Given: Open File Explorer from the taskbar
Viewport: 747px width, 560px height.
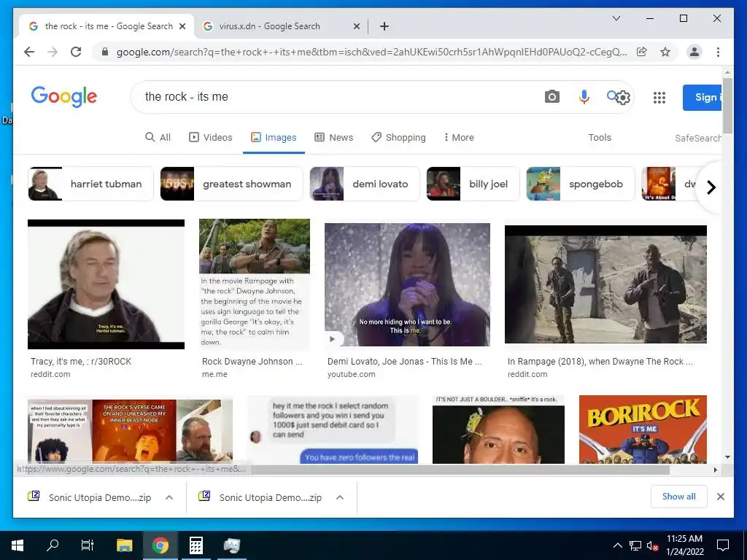Looking at the screenshot, I should tap(124, 545).
